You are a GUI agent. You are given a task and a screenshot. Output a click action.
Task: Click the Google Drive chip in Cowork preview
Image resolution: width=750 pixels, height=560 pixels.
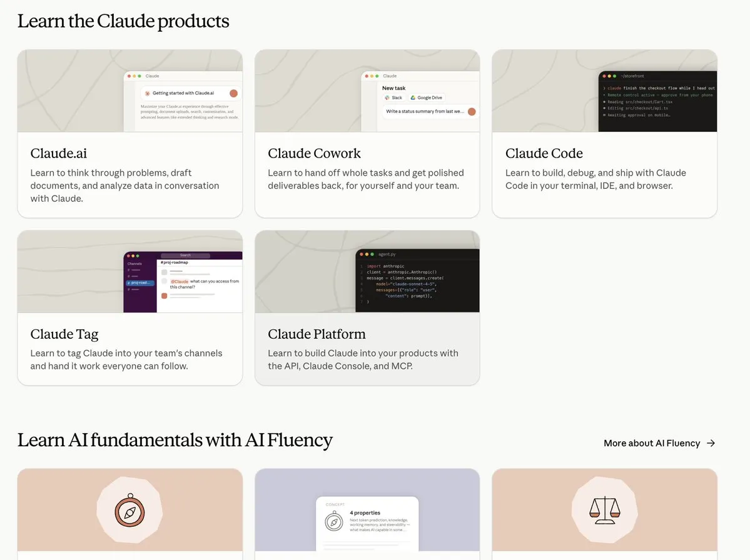point(426,97)
